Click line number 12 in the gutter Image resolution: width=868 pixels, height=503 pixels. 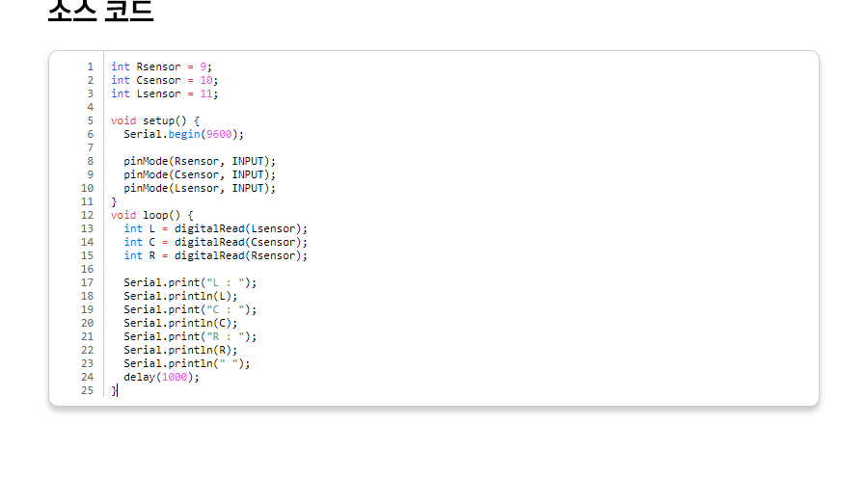[88, 216]
